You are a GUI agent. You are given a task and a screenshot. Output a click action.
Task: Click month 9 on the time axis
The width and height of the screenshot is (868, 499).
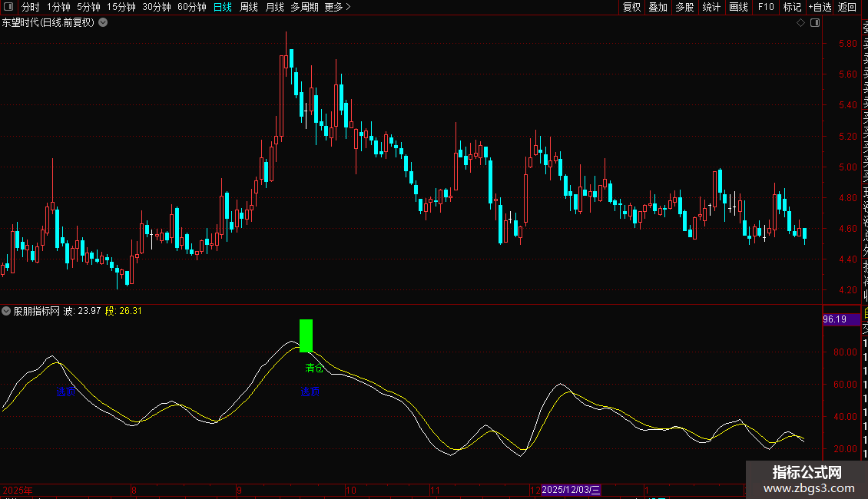coord(239,490)
